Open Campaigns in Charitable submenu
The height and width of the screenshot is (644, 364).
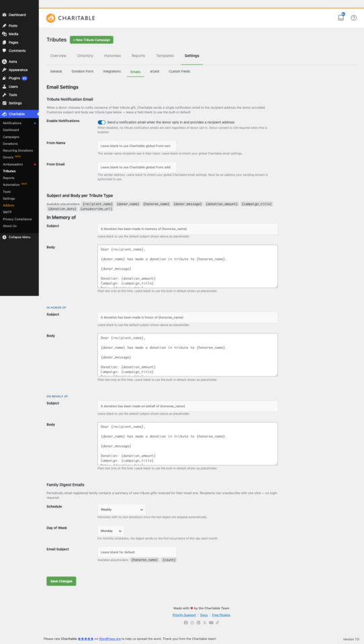[11, 137]
